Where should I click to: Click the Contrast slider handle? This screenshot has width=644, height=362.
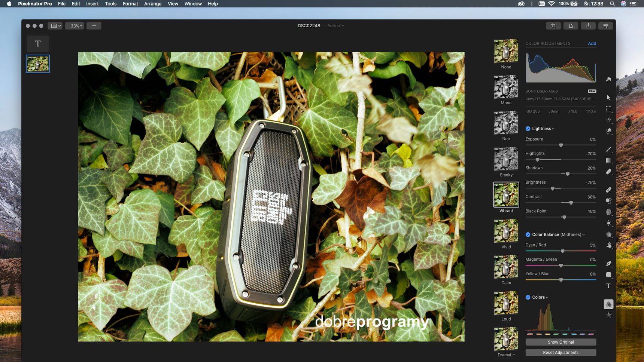[571, 203]
